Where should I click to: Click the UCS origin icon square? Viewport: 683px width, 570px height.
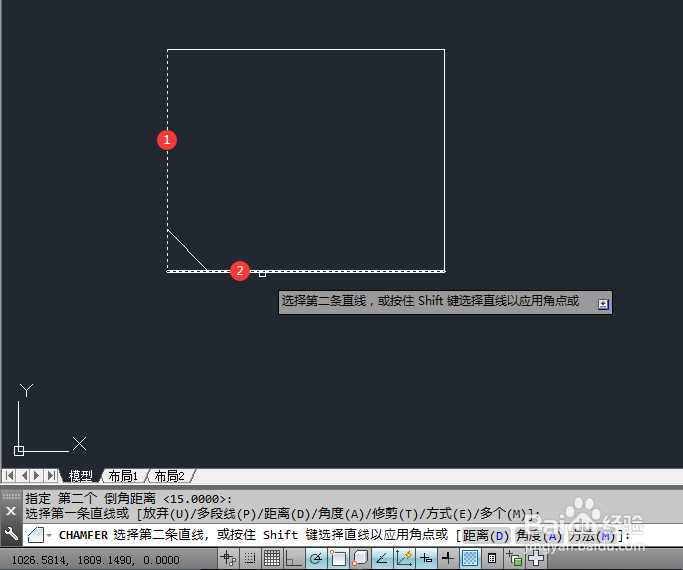(19, 451)
